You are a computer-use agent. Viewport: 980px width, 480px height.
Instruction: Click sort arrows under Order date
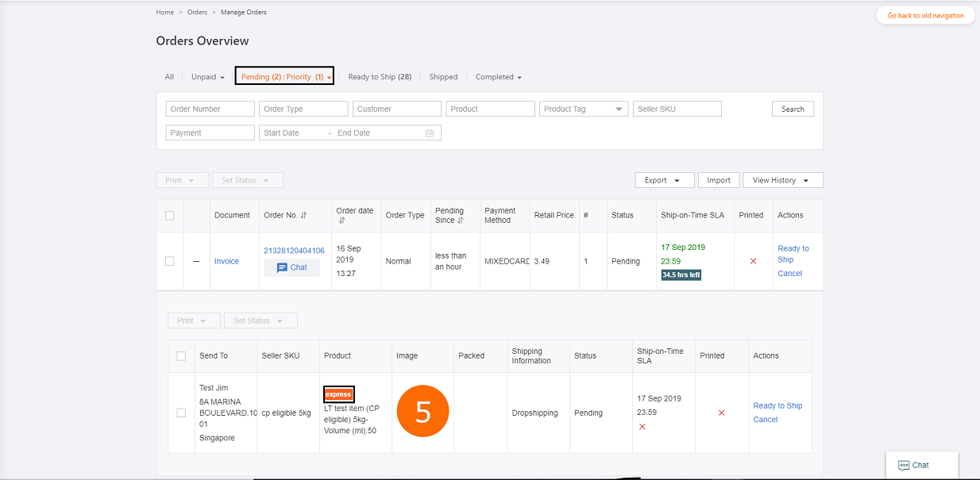point(341,221)
